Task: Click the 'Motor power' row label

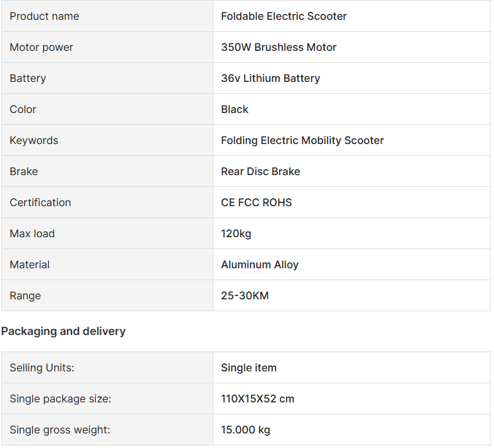Action: 42,47
